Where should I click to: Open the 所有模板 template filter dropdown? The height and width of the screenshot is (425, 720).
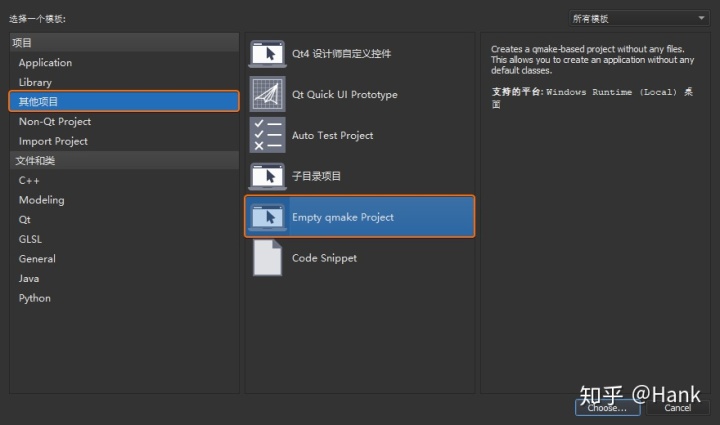click(639, 18)
